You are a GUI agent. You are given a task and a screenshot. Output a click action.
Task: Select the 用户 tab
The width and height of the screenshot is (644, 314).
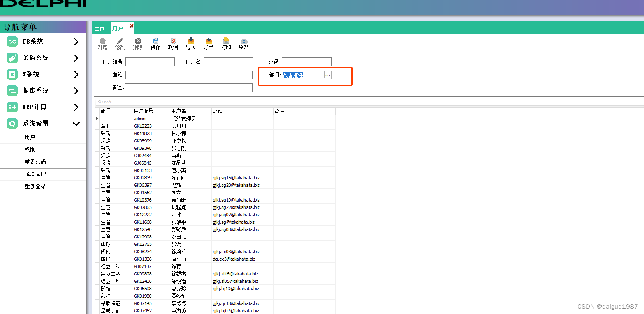118,28
